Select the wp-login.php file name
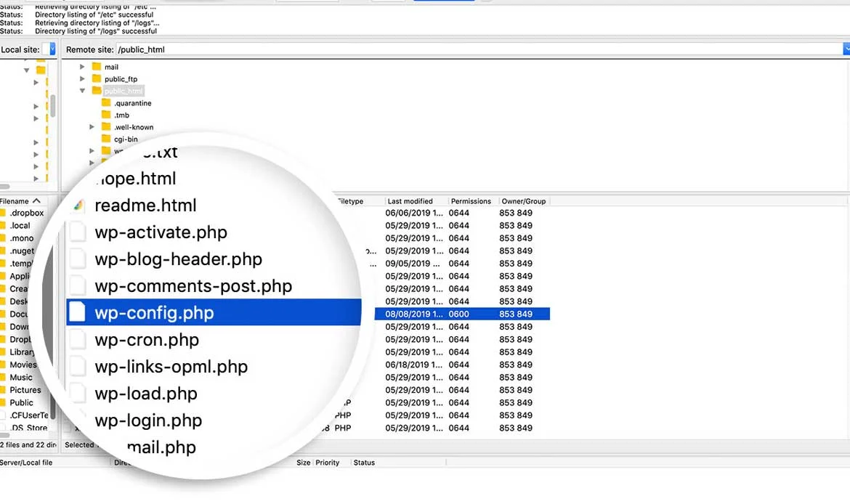The image size is (850, 504). [x=148, y=420]
